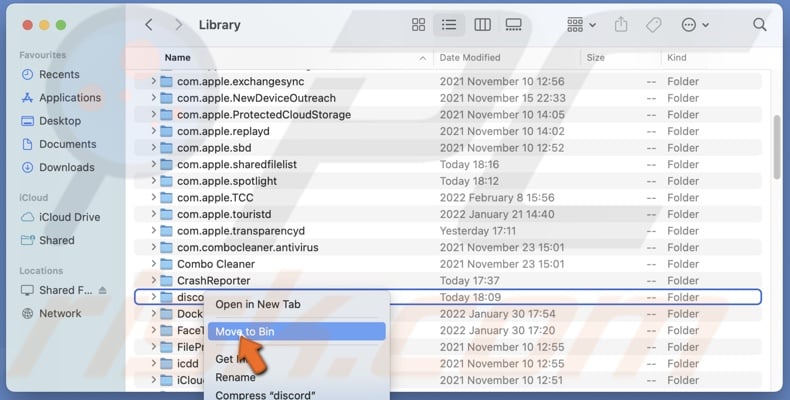Click the vertical scrollbar thumb
The width and height of the screenshot is (790, 400).
coord(777,147)
